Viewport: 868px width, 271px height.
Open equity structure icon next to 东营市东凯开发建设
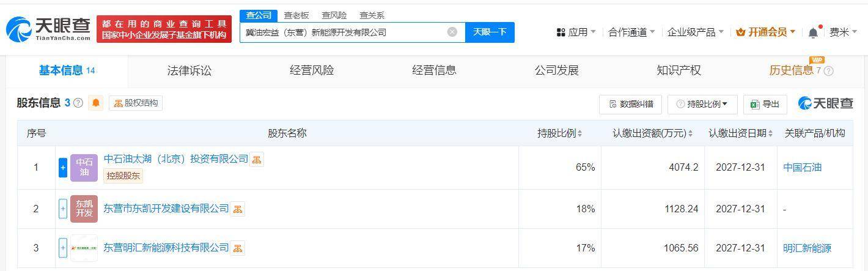coord(238,209)
